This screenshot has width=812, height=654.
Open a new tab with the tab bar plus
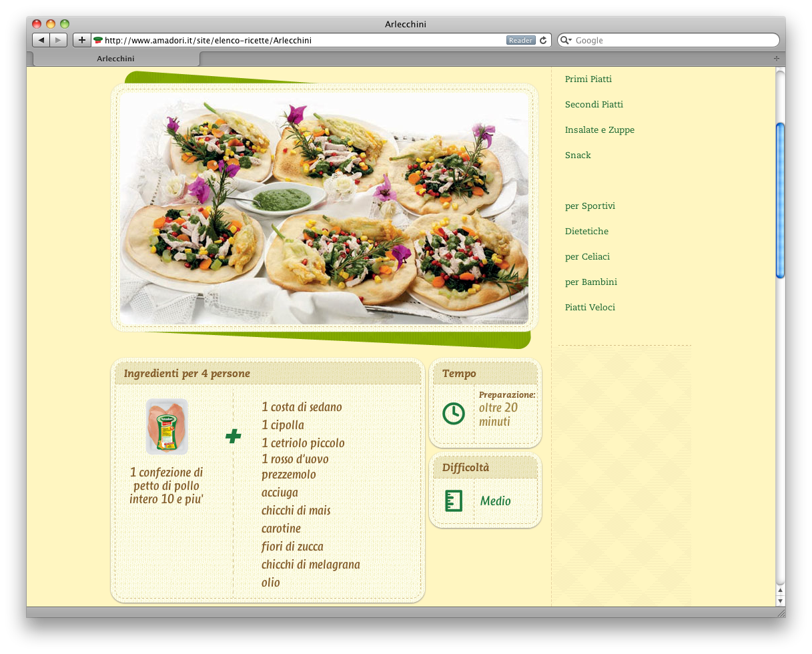[x=776, y=59]
